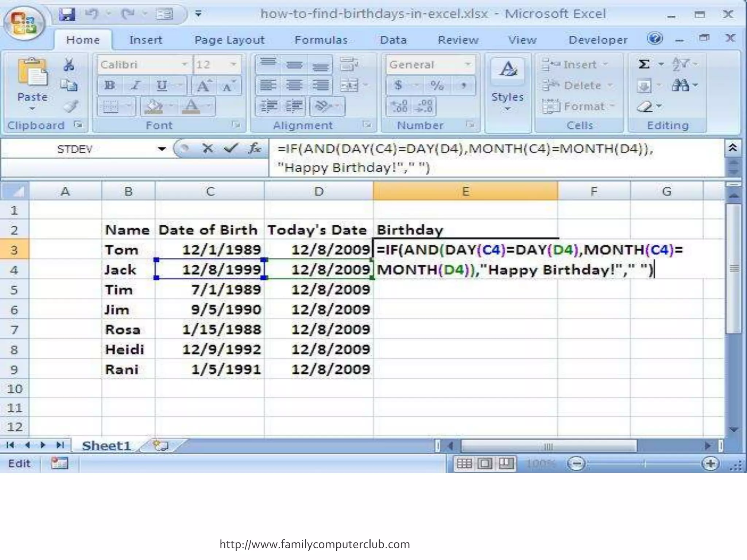
Task: Open the Customize Quick Access Toolbar dropdown
Action: pyautogui.click(x=198, y=14)
